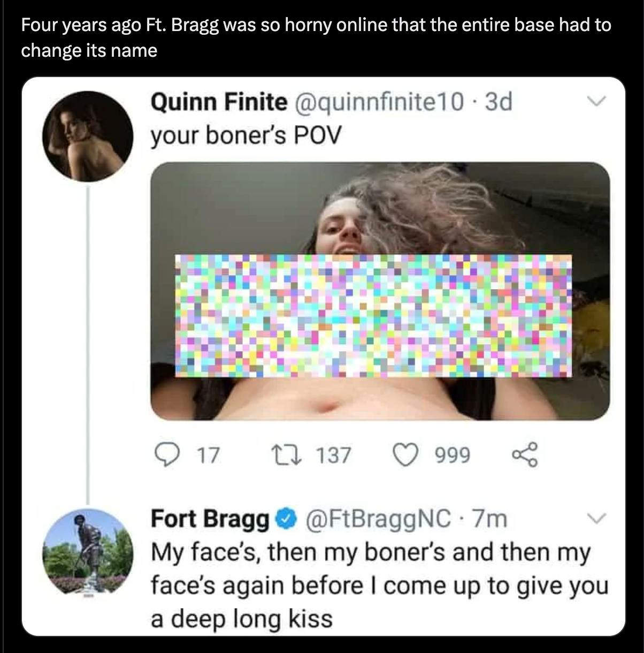The image size is (644, 653).
Task: Open the @FtBraggNC handle link
Action: click(x=378, y=519)
